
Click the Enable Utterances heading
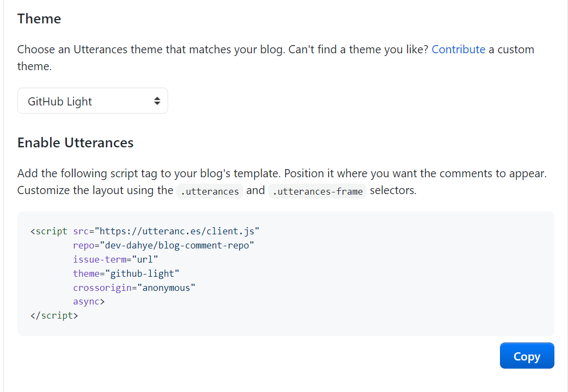click(75, 142)
